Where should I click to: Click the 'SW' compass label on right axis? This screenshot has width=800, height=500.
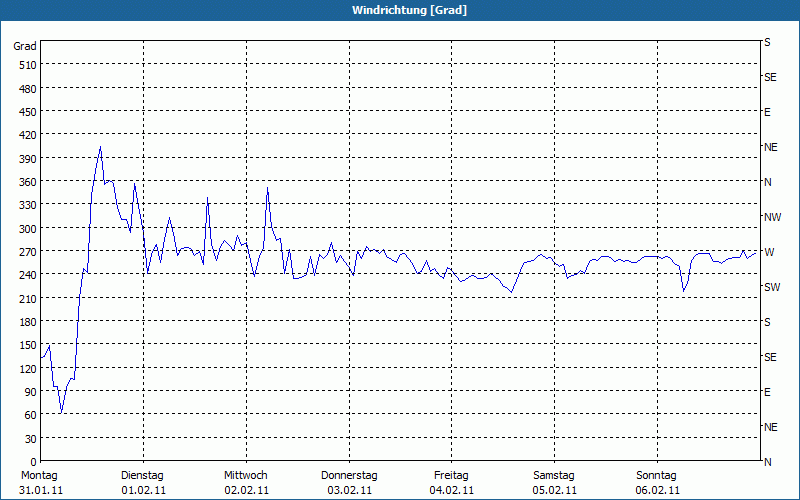(x=772, y=287)
